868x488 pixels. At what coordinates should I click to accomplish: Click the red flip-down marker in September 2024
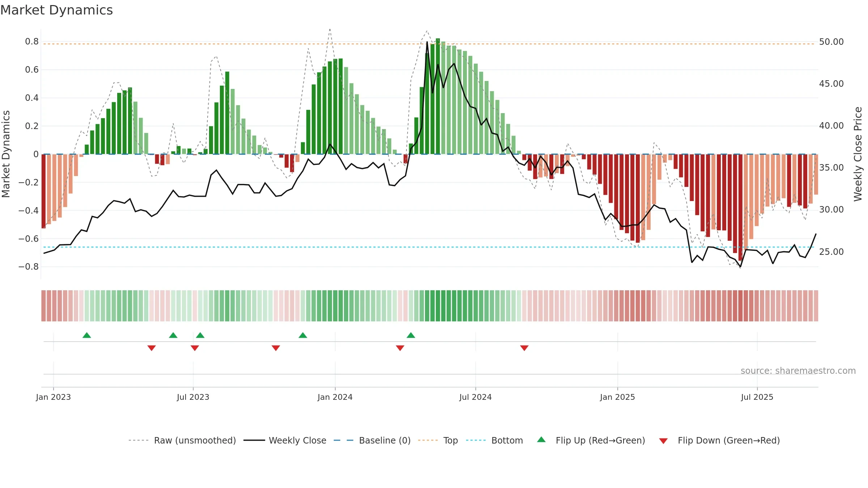pos(524,348)
